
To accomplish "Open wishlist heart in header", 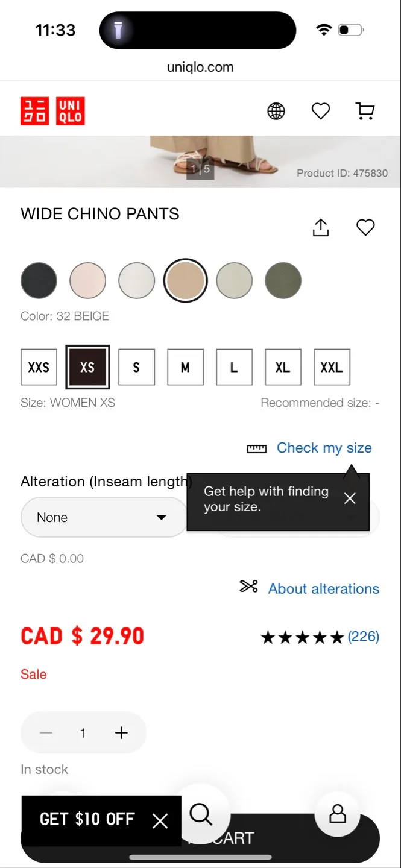I will pyautogui.click(x=321, y=111).
